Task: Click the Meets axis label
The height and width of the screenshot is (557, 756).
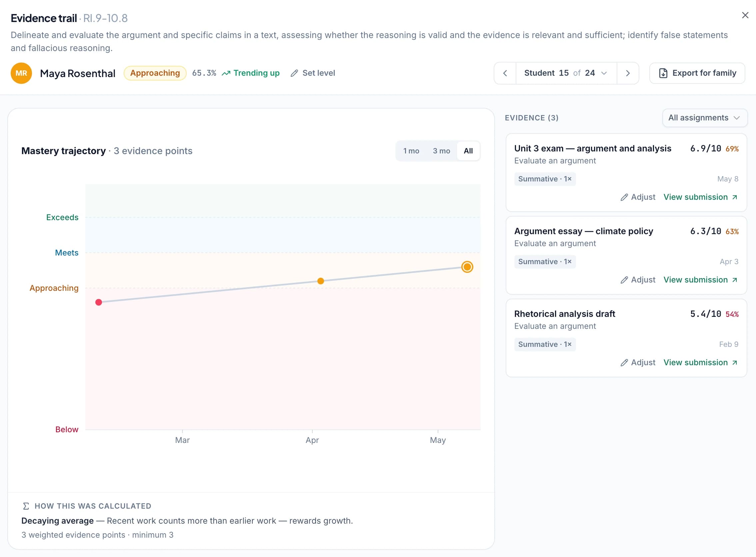Action: pyautogui.click(x=67, y=253)
